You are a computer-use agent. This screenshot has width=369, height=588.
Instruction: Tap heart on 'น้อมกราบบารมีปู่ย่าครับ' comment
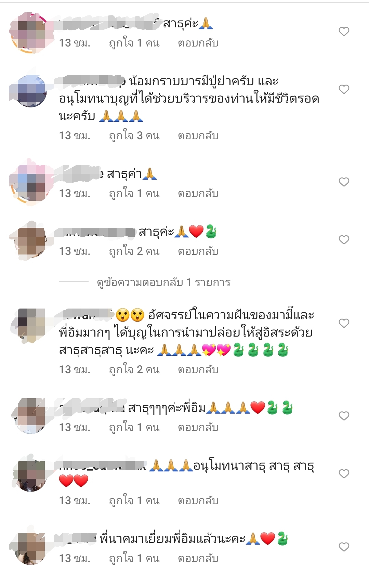click(x=344, y=89)
